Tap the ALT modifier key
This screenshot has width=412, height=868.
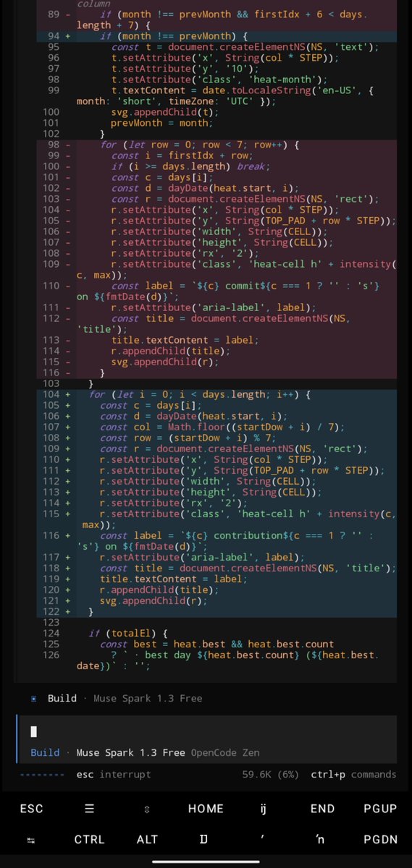[x=147, y=840]
